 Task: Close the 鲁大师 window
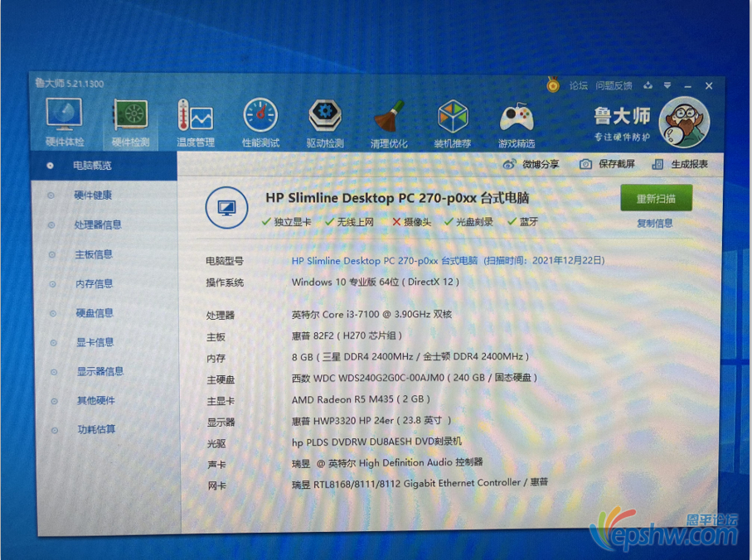[x=709, y=86]
